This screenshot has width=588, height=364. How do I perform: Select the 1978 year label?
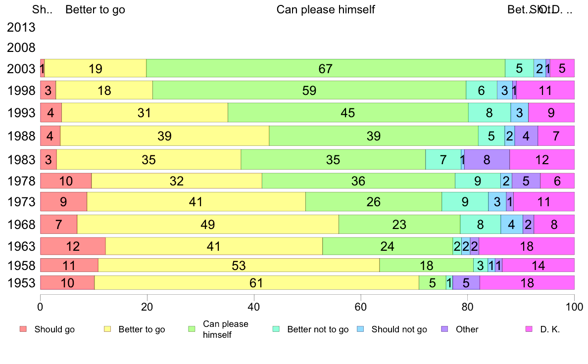point(21,181)
